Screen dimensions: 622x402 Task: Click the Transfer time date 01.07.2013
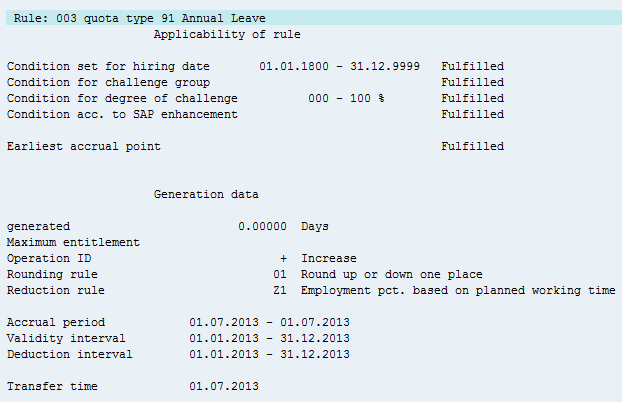coord(224,386)
